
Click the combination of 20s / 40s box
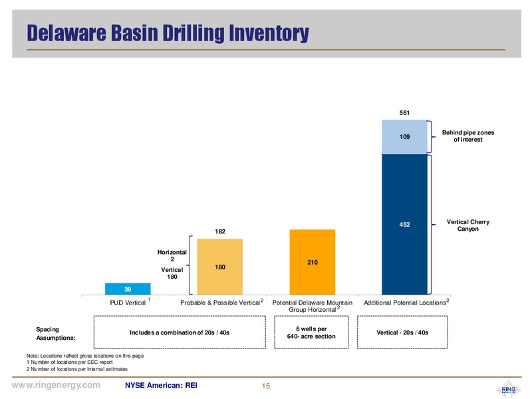tap(180, 332)
